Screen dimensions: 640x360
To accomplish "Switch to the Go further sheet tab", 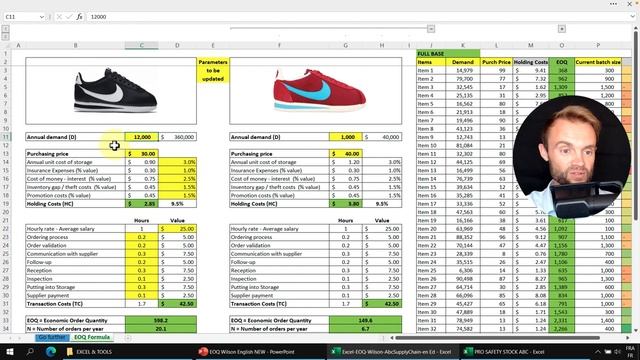I will tap(52, 337).
